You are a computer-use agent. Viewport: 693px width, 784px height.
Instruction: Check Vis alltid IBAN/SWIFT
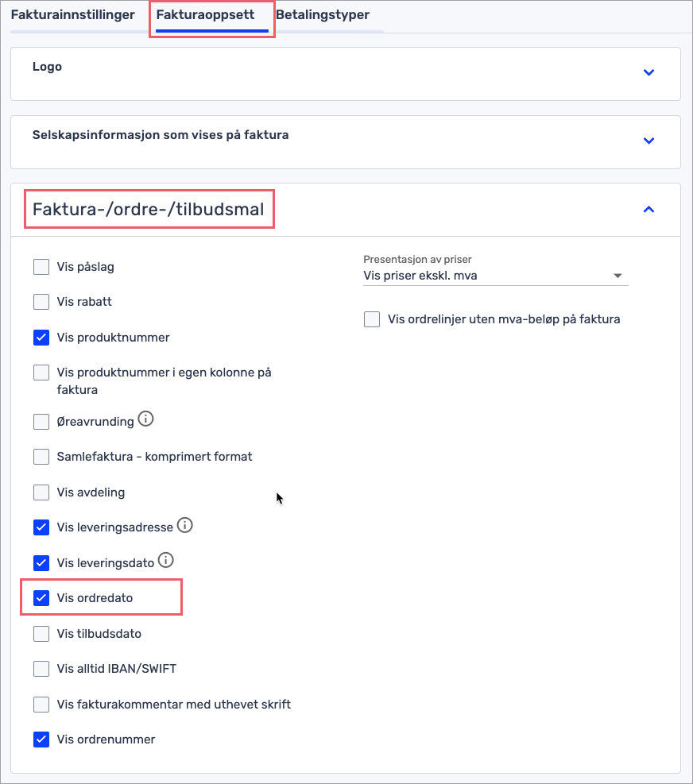tap(41, 669)
